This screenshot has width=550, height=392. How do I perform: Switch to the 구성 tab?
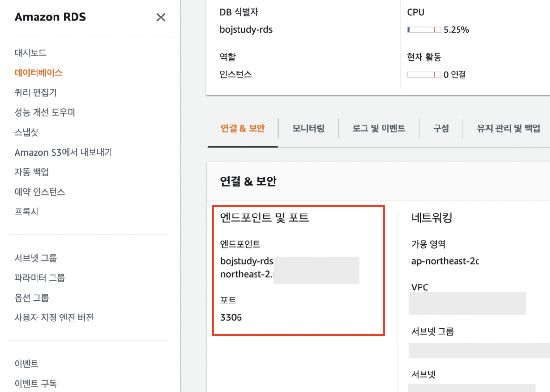[x=441, y=128]
